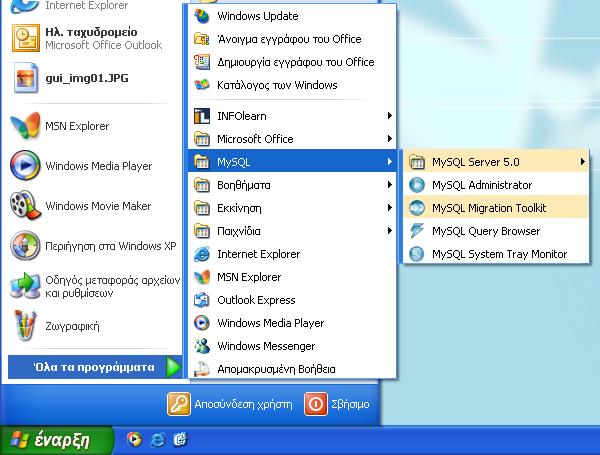Click the Media Player quick launch icon on the taskbar
This screenshot has width=600, height=455.
point(134,440)
